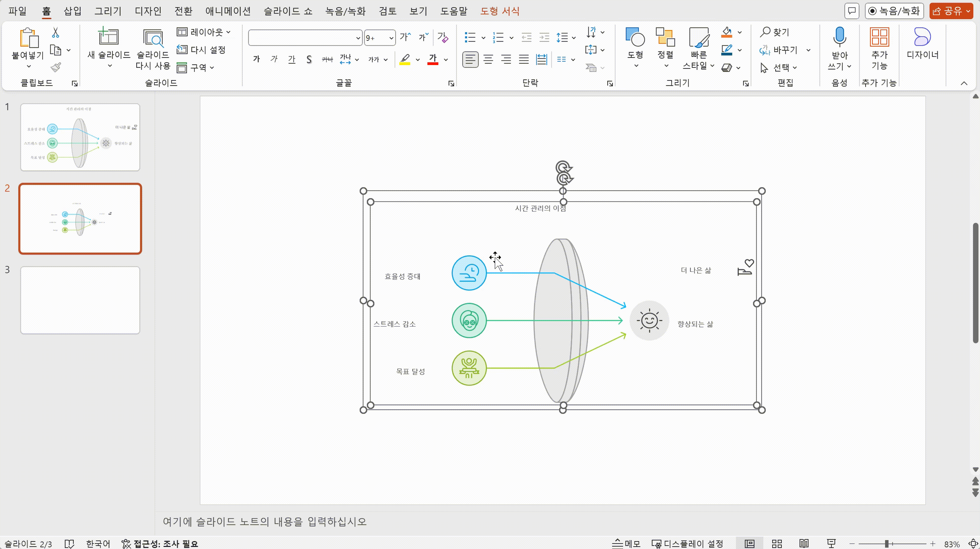The height and width of the screenshot is (549, 980).
Task: Align text left
Action: (470, 59)
